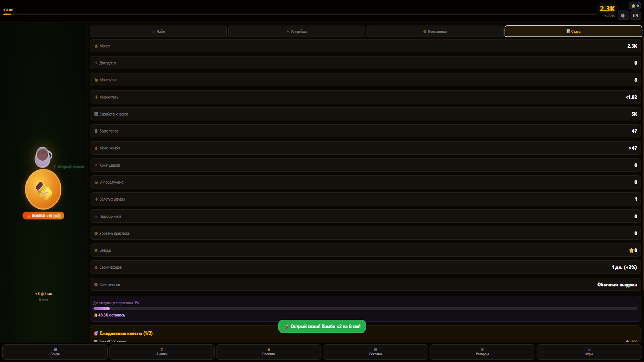Click the coin bag icon in the Монет row
This screenshot has height=362, width=644.
click(96, 46)
